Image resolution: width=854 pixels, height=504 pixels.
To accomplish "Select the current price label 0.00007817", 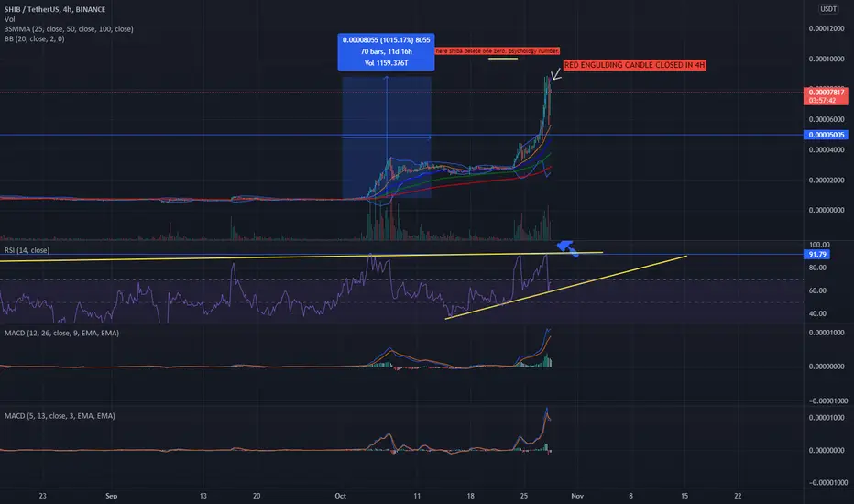I will tap(826, 96).
